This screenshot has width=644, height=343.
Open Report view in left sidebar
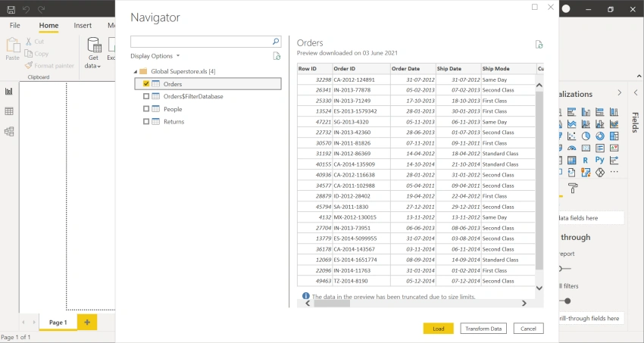[x=8, y=91]
